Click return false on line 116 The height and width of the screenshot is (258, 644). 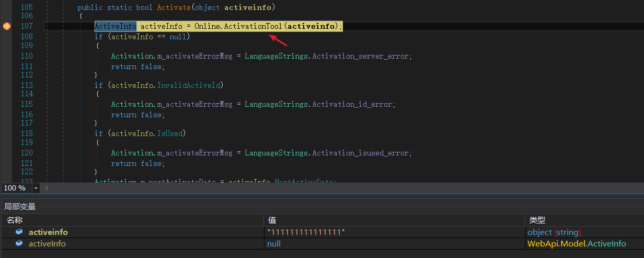pyautogui.click(x=137, y=115)
